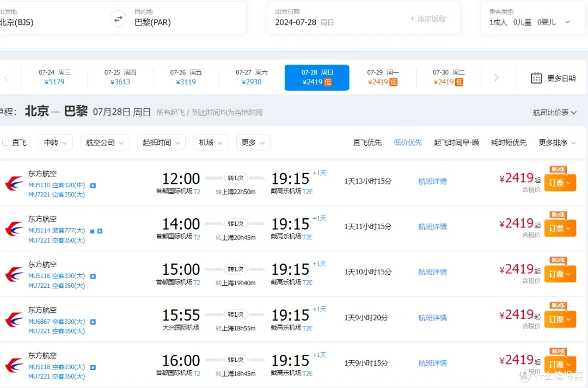Click 添加返程 to add return trip
The height and width of the screenshot is (388, 588).
[427, 19]
